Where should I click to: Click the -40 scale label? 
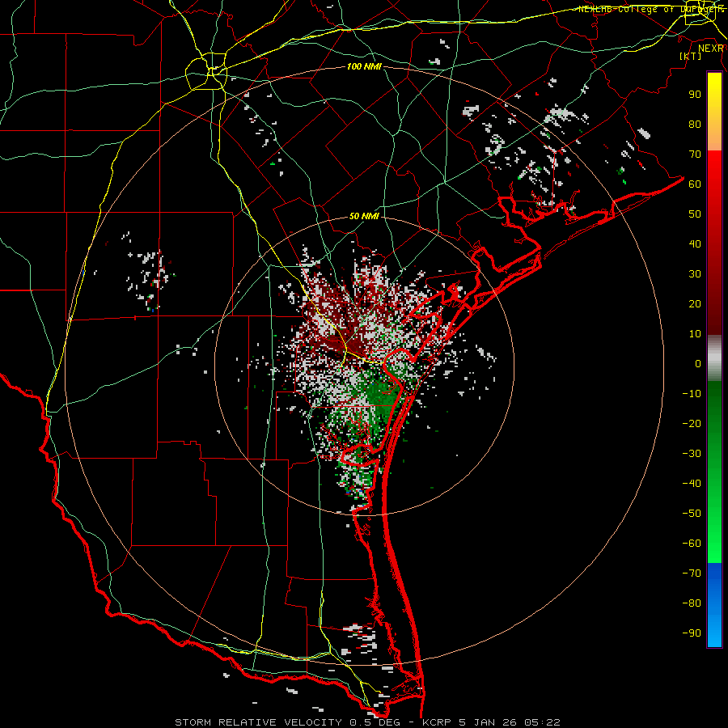tap(692, 484)
